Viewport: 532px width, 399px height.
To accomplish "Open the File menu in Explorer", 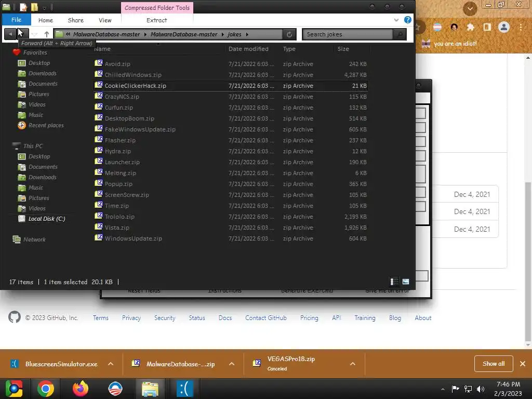I will [16, 20].
